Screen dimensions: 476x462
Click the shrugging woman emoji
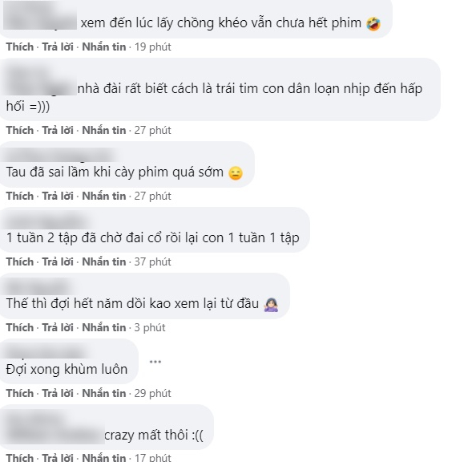click(271, 305)
